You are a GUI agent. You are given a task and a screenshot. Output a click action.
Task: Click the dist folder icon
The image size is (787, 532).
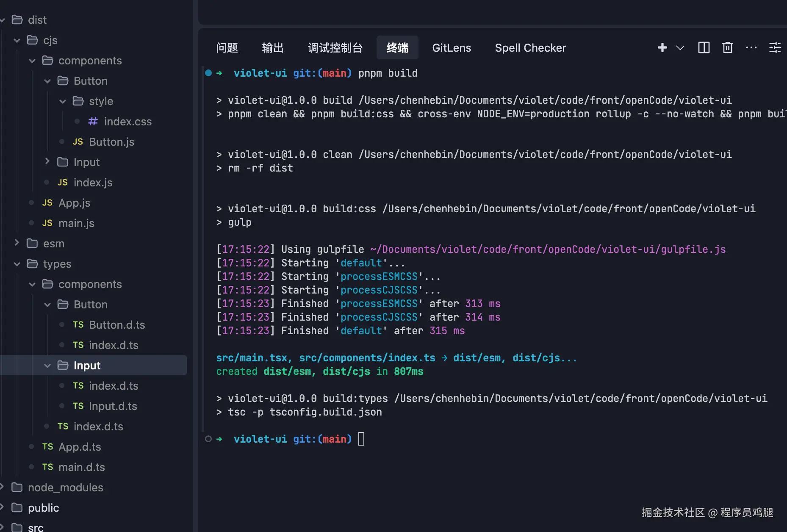17,20
